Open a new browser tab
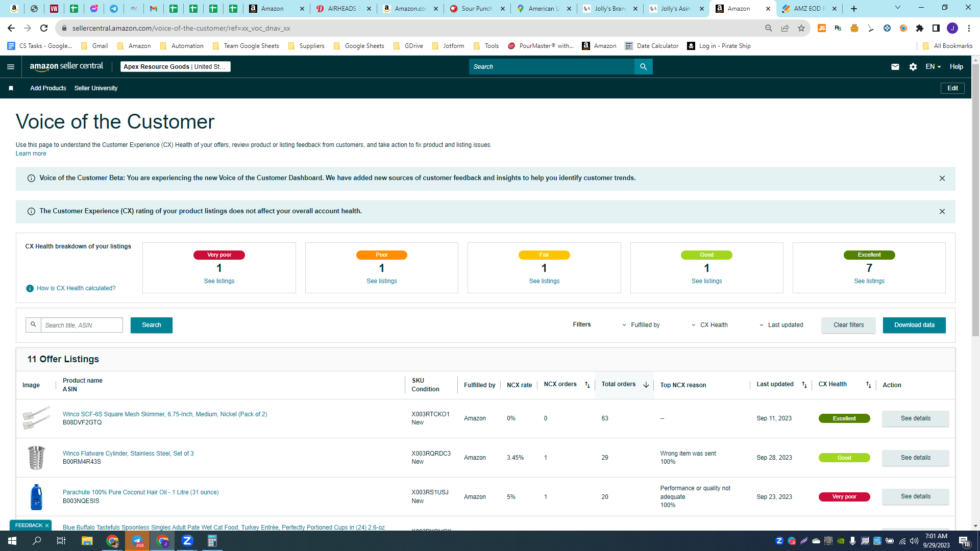Image resolution: width=980 pixels, height=551 pixels. tap(854, 9)
